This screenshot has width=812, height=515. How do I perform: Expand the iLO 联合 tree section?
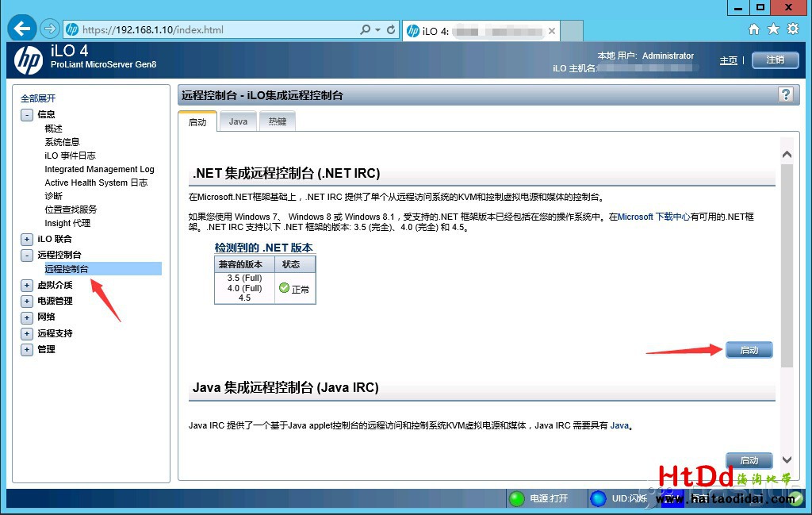27,240
